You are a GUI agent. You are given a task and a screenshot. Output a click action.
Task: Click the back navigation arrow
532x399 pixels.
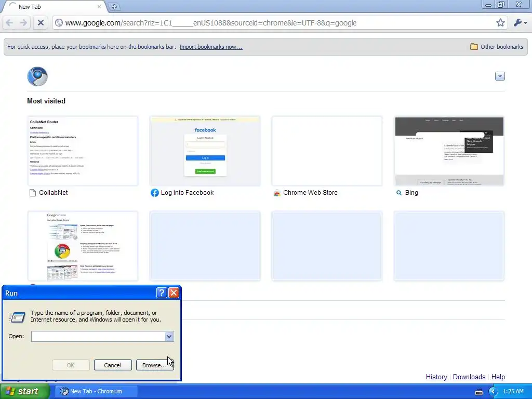pos(9,23)
